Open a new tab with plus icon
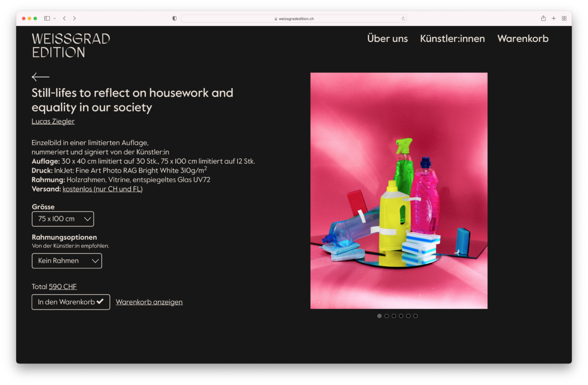The width and height of the screenshot is (588, 385). click(554, 19)
